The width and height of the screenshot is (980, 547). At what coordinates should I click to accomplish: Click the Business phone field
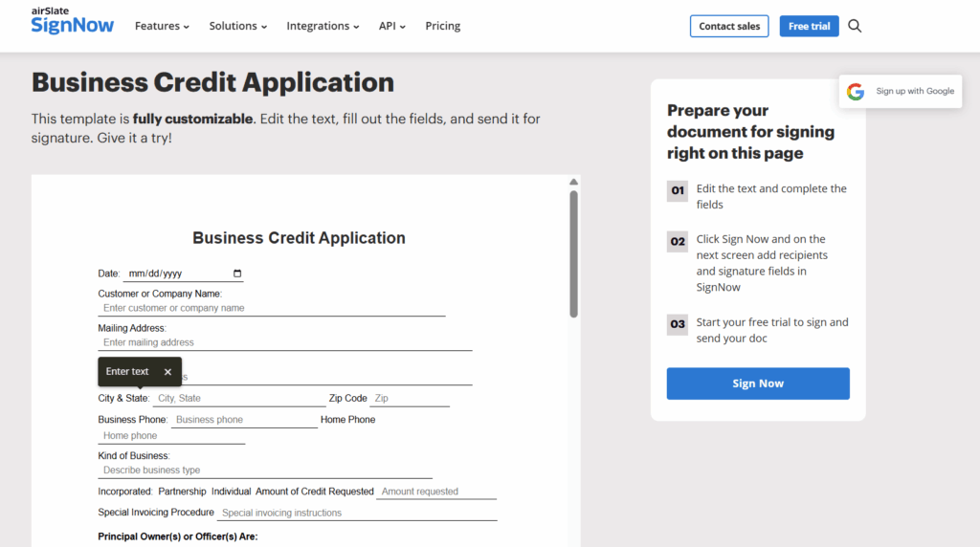pyautogui.click(x=244, y=420)
